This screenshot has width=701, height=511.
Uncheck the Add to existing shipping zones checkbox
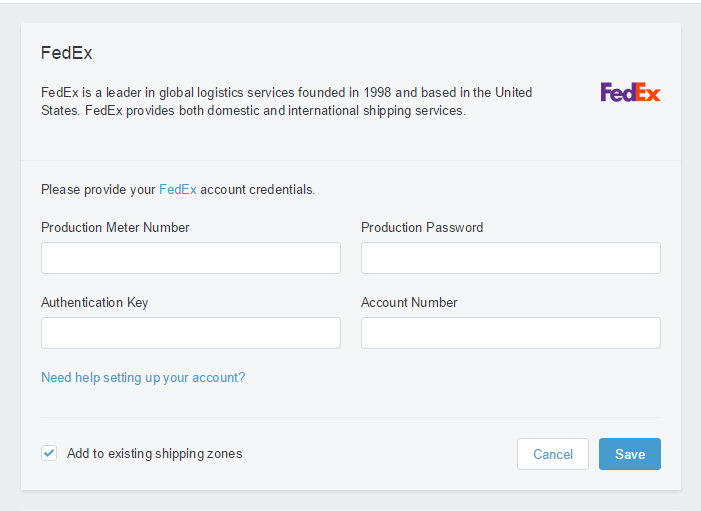[49, 453]
